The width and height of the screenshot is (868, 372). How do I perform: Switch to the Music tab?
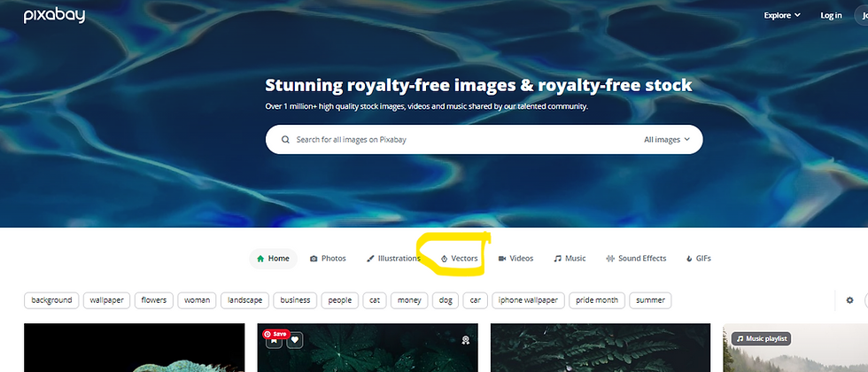pyautogui.click(x=570, y=259)
